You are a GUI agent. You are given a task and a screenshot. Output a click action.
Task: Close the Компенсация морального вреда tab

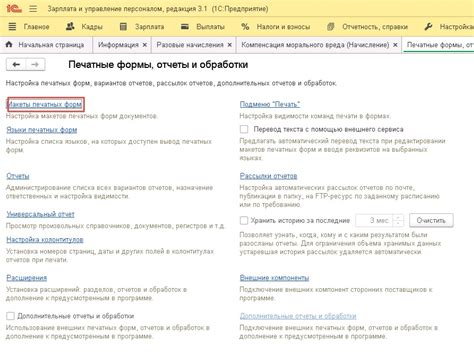(x=395, y=45)
